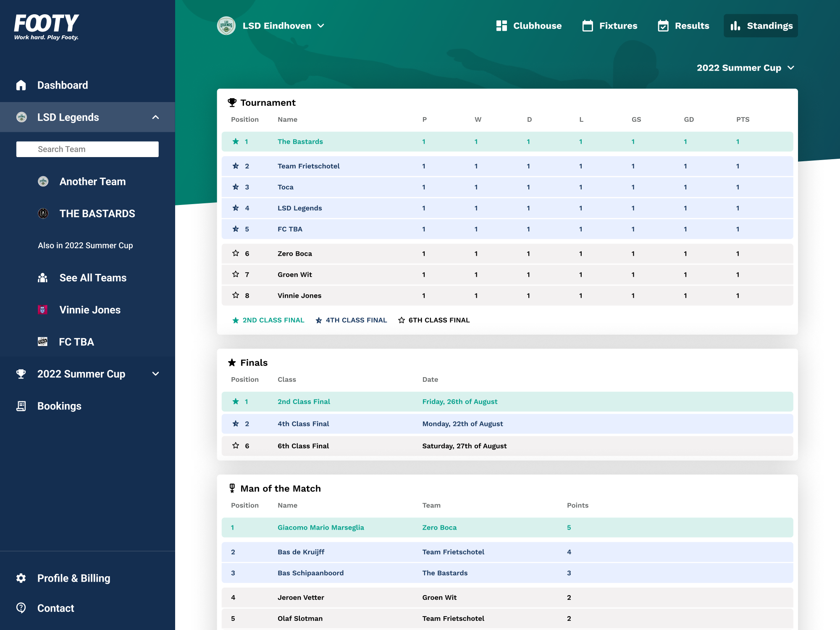The image size is (840, 630).
Task: Open The Bastards team link in standings
Action: pyautogui.click(x=300, y=142)
